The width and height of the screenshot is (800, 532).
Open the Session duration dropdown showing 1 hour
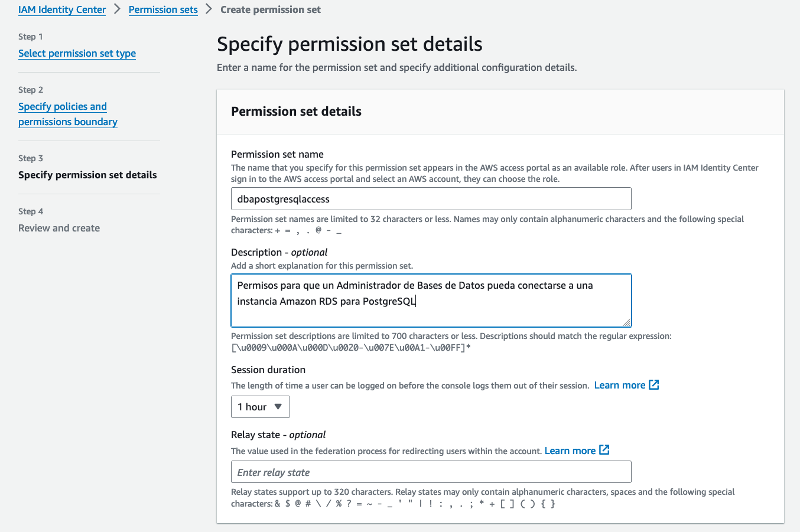[261, 407]
